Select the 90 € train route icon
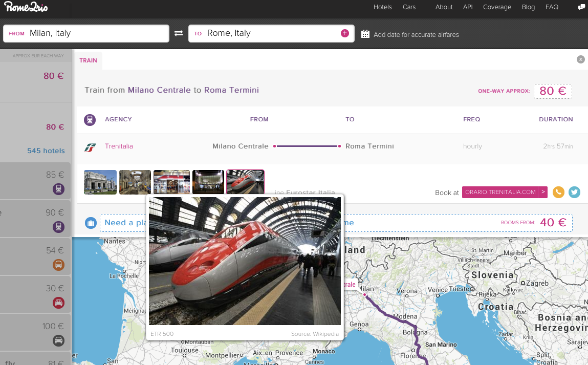This screenshot has height=365, width=588. pos(58,227)
